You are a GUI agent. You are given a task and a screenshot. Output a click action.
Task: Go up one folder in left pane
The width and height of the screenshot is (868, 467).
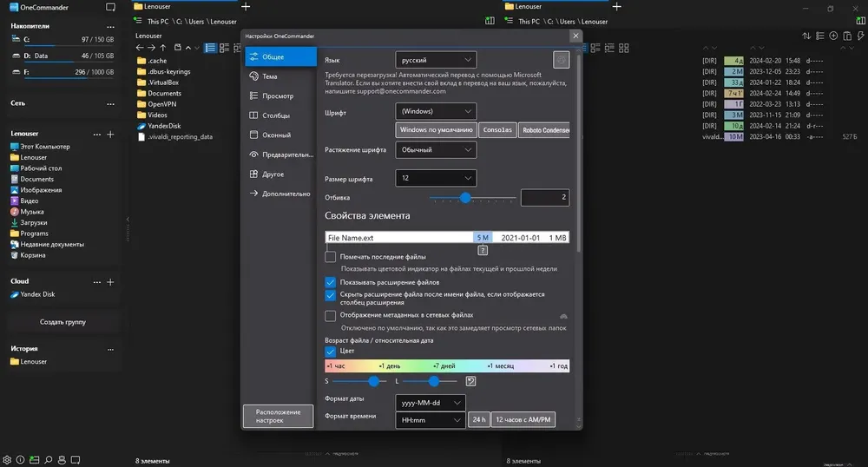click(x=163, y=48)
